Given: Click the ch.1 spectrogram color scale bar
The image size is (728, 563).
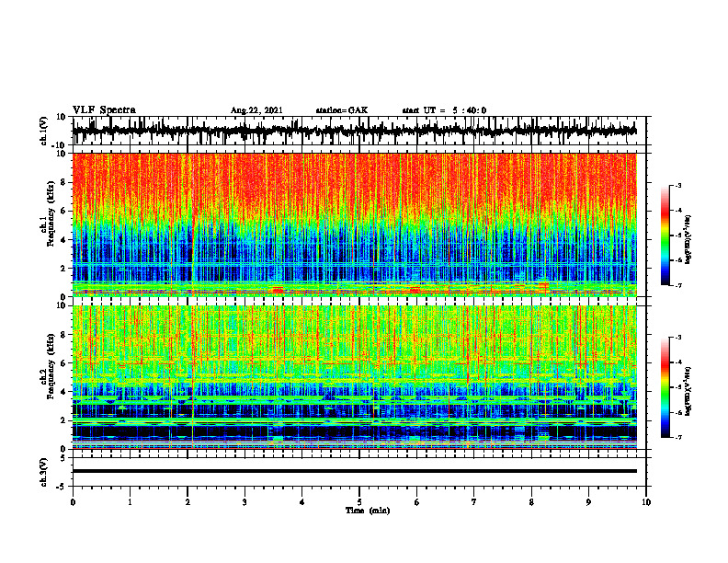Looking at the screenshot, I should [x=665, y=235].
